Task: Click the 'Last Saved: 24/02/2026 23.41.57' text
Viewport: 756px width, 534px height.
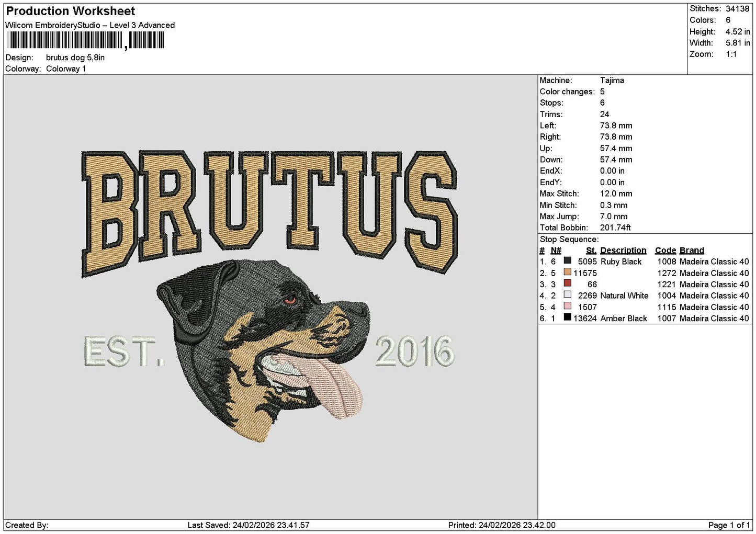Action: click(x=249, y=525)
